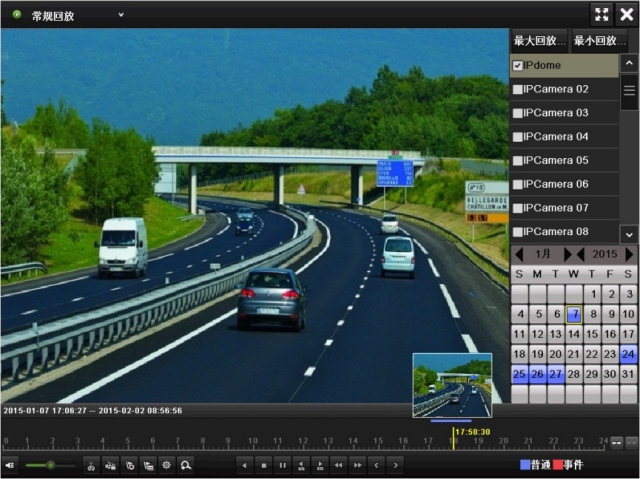The image size is (640, 479).
Task: Click 最大回放 button
Action: [539, 41]
